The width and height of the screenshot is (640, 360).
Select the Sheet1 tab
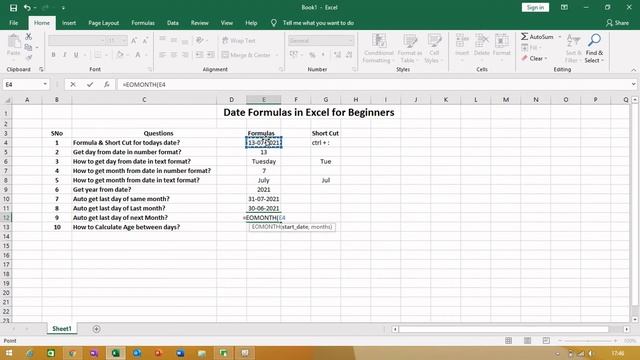pyautogui.click(x=62, y=329)
